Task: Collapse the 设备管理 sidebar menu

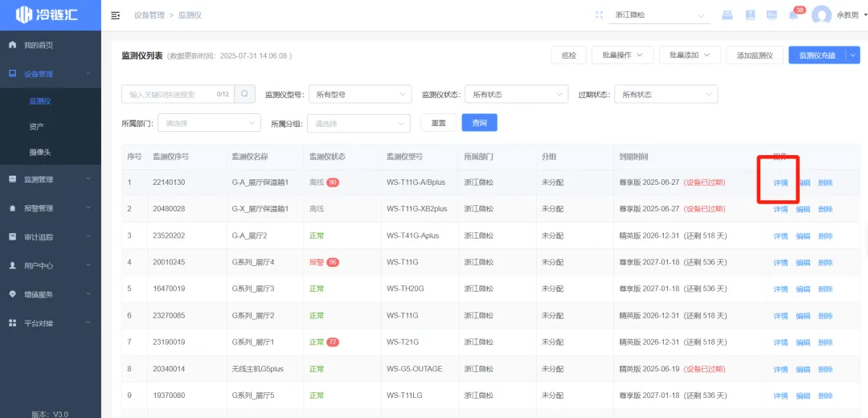Action: 51,74
